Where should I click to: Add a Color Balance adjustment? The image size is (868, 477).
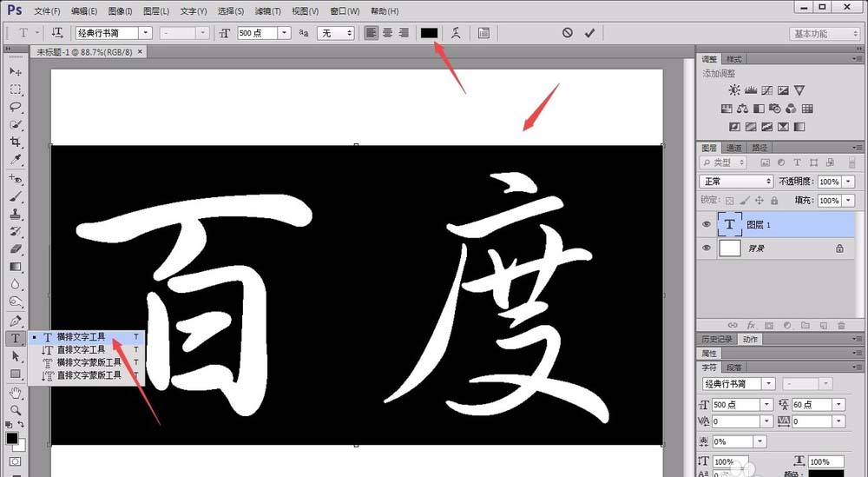[x=743, y=109]
